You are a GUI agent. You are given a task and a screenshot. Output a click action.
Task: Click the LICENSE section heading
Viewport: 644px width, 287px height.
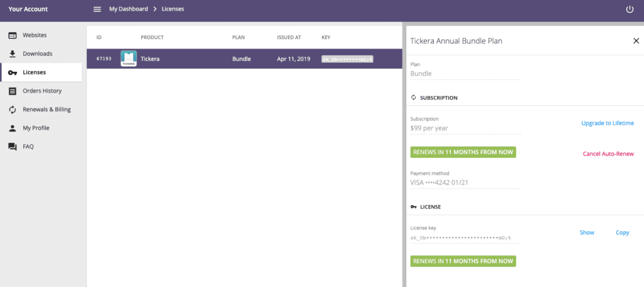coord(430,207)
